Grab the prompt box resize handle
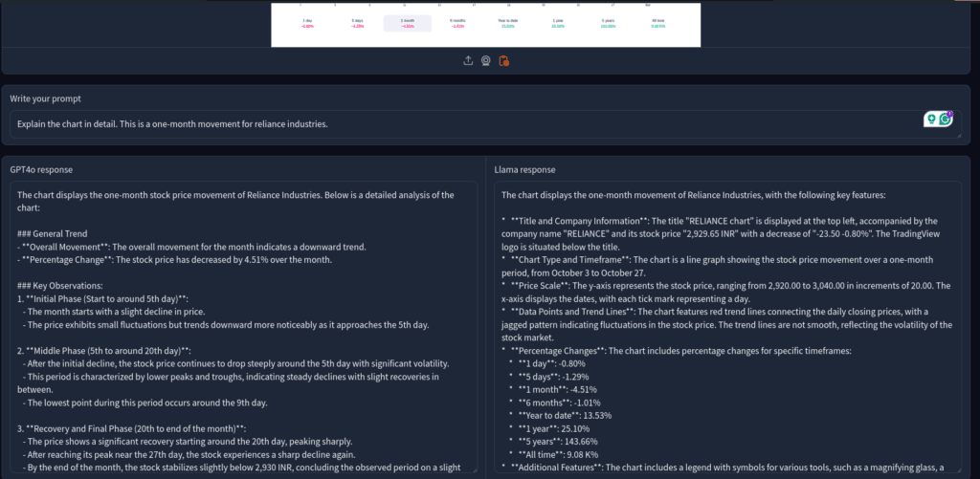 [958, 135]
